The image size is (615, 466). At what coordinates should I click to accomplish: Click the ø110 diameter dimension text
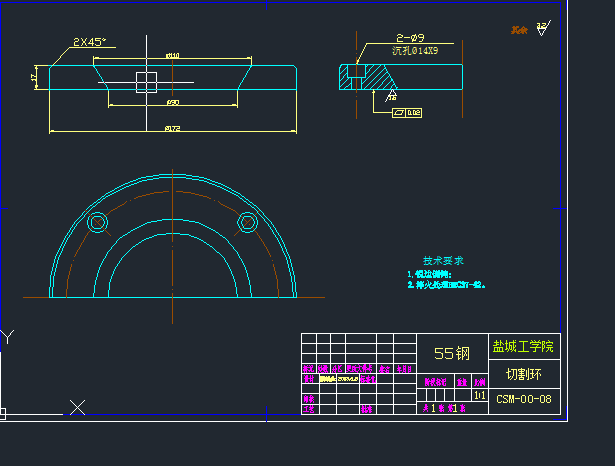pos(173,55)
